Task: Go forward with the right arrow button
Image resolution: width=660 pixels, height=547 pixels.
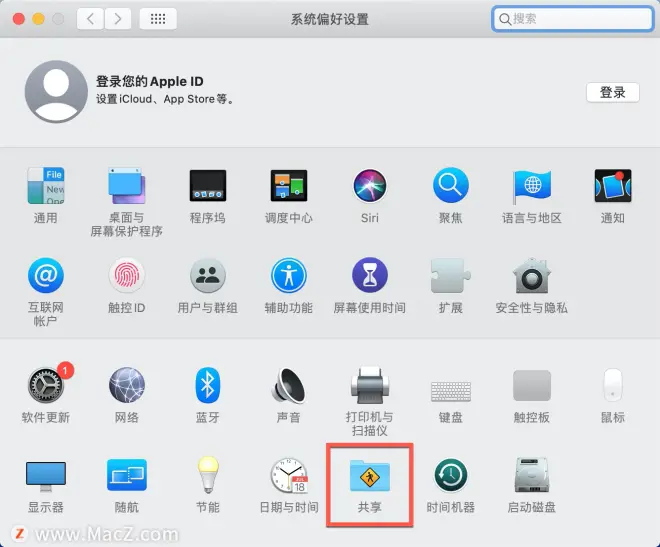Action: pos(117,19)
